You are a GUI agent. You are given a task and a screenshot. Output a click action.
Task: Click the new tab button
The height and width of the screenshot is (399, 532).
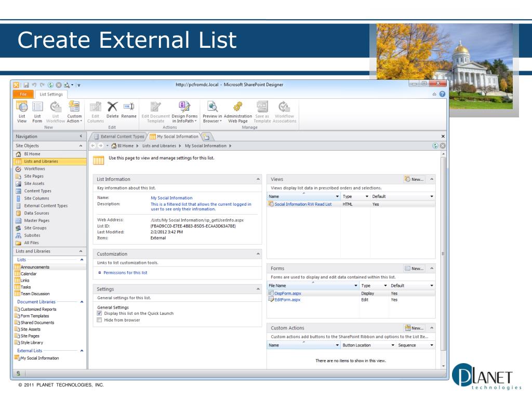(x=207, y=137)
